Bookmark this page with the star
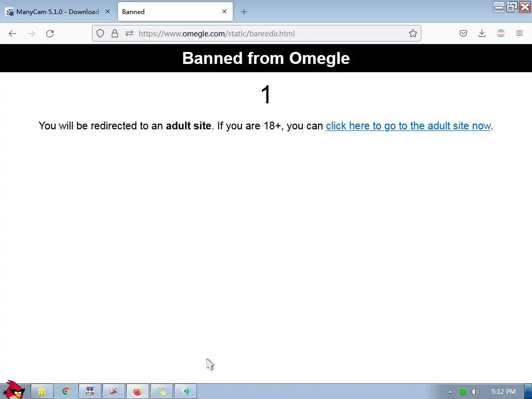 (x=413, y=33)
